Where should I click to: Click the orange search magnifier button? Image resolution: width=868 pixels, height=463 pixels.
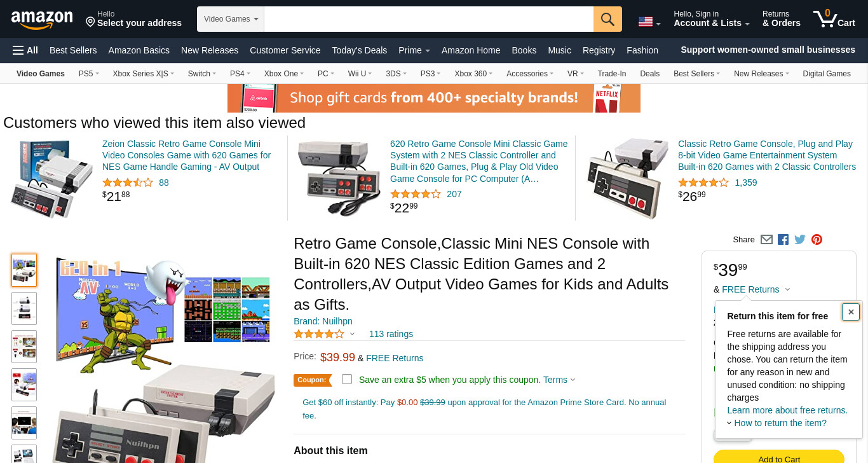tap(607, 19)
